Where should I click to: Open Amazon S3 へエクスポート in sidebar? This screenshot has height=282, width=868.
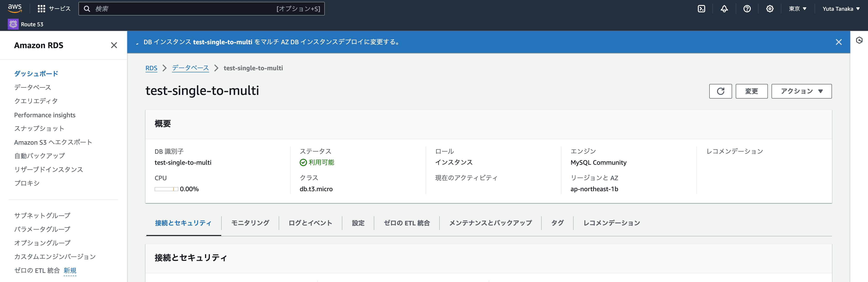pyautogui.click(x=53, y=143)
